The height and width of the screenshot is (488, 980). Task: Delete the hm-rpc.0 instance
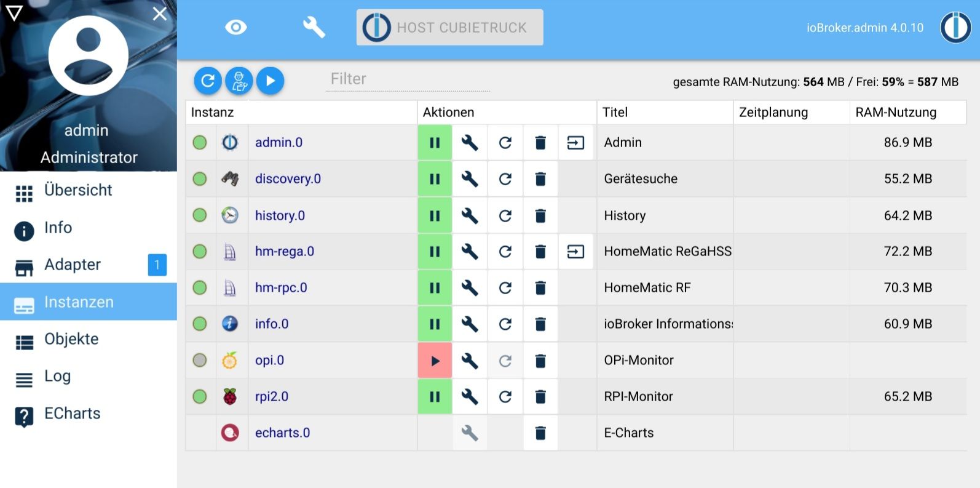tap(540, 288)
